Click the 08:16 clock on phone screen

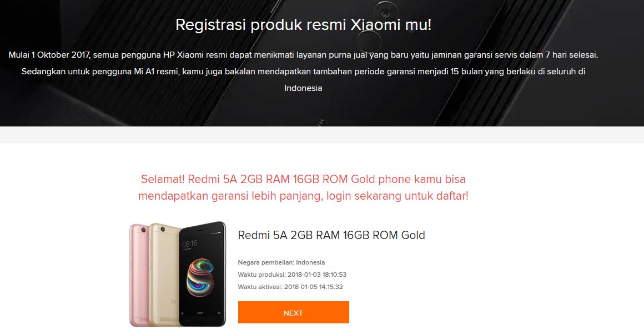click(x=190, y=244)
